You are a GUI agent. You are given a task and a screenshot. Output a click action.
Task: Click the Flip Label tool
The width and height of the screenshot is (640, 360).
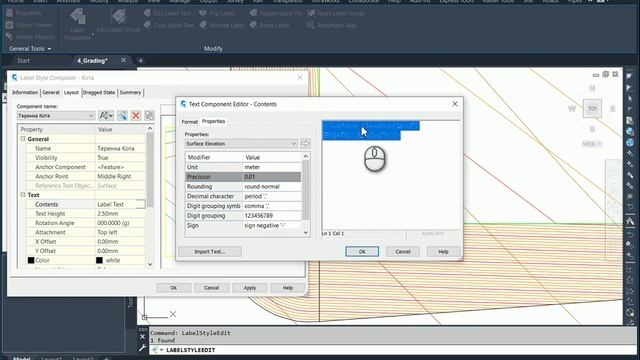(x=217, y=13)
